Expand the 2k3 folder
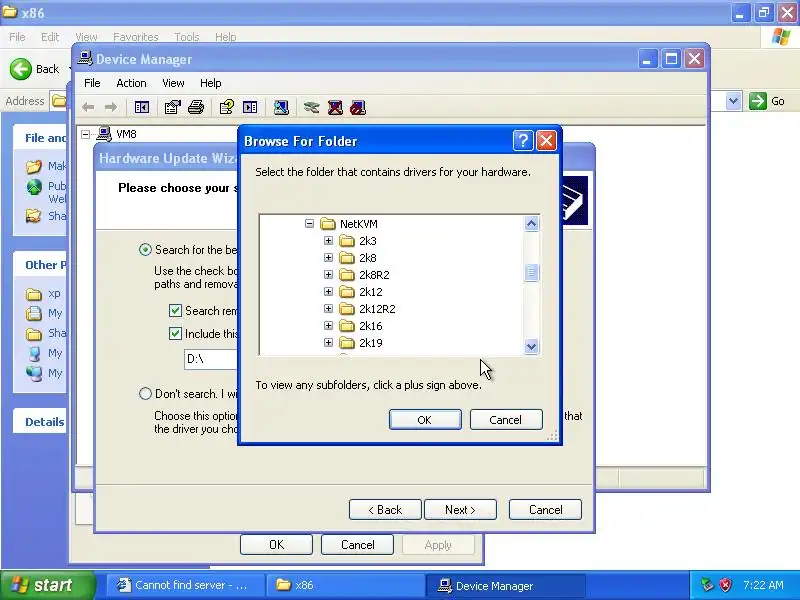The height and width of the screenshot is (600, 800). (x=328, y=240)
